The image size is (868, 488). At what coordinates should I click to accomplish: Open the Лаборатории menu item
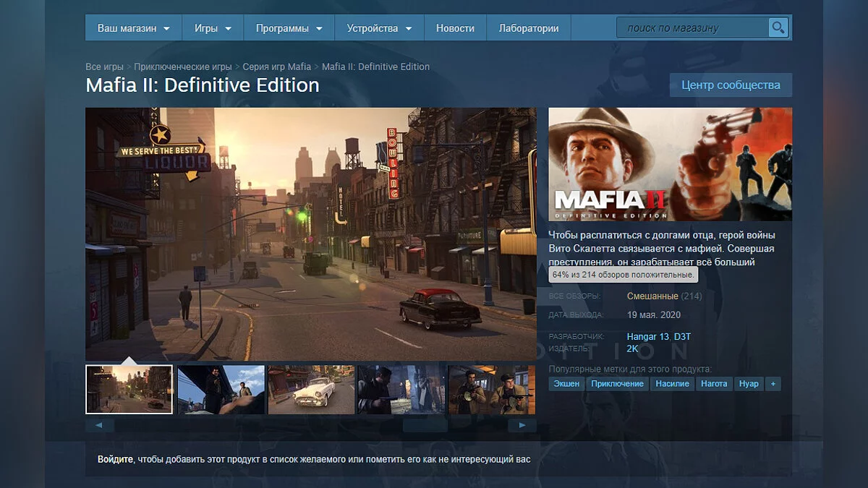[528, 28]
